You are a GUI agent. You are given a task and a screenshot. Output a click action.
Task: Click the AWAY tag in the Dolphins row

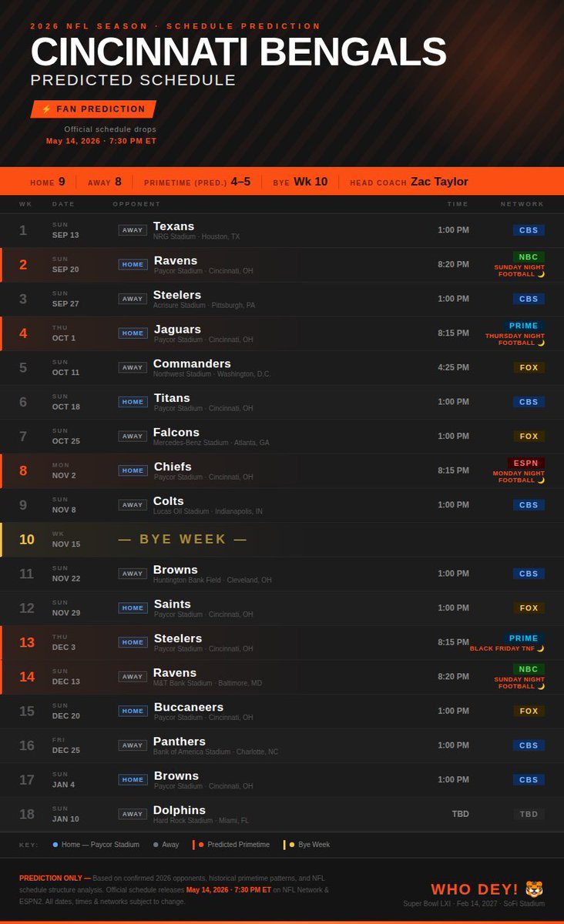(133, 814)
